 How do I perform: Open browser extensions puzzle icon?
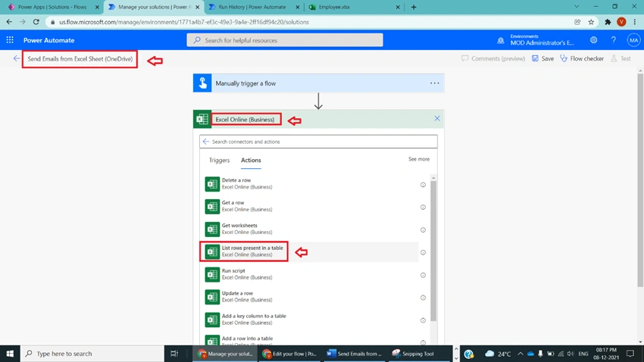point(608,22)
